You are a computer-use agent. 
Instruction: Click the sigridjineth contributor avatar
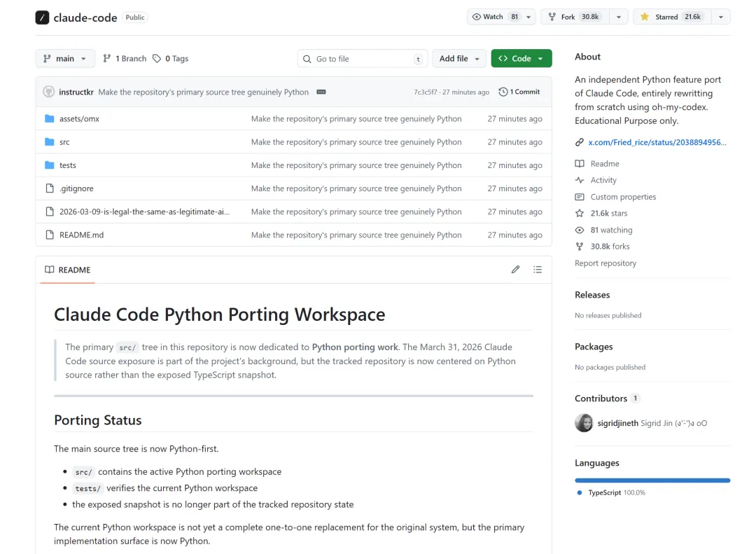coord(584,423)
